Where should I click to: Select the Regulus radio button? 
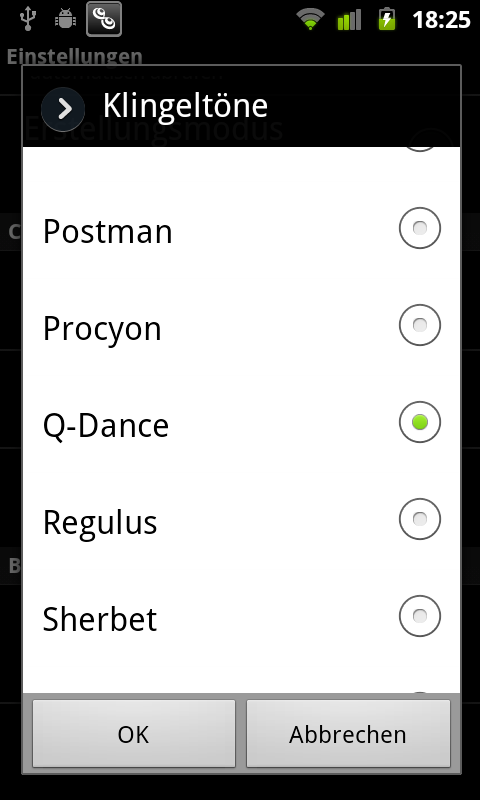point(420,519)
